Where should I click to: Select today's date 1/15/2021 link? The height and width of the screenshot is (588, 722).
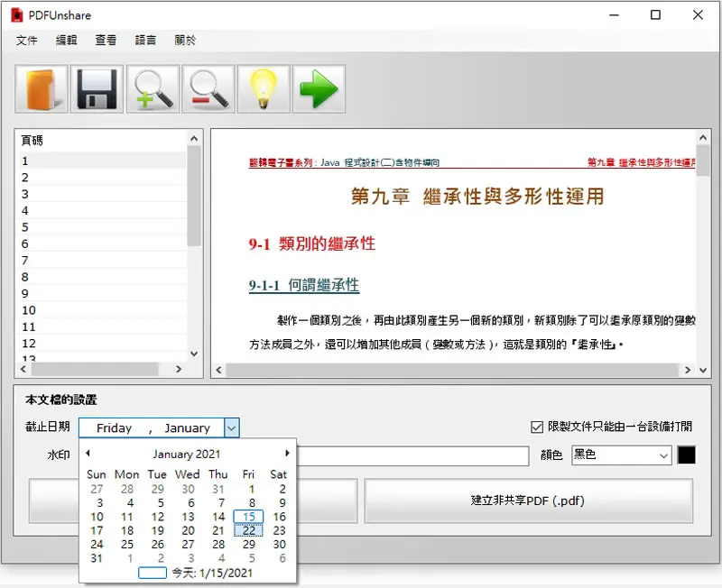[x=212, y=573]
